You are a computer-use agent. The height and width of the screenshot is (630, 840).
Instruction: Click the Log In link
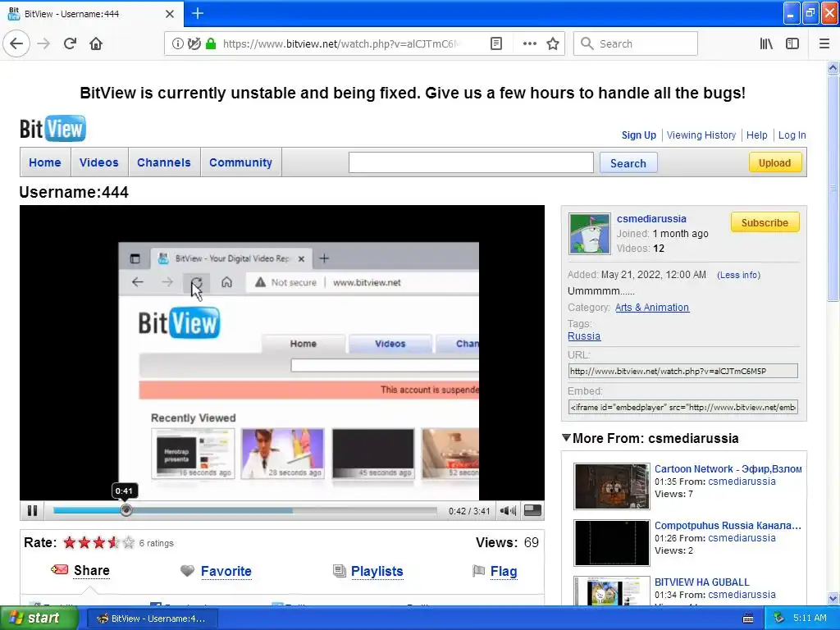[792, 135]
